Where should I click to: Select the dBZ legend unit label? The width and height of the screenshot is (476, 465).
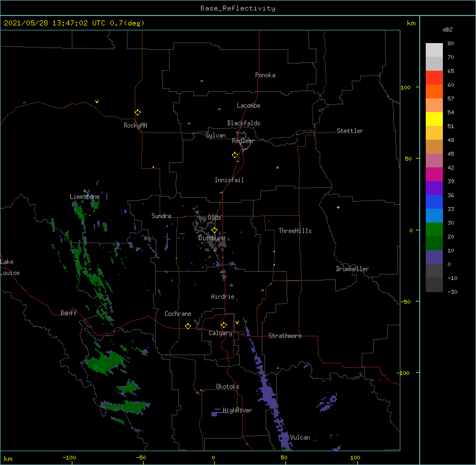(x=447, y=29)
